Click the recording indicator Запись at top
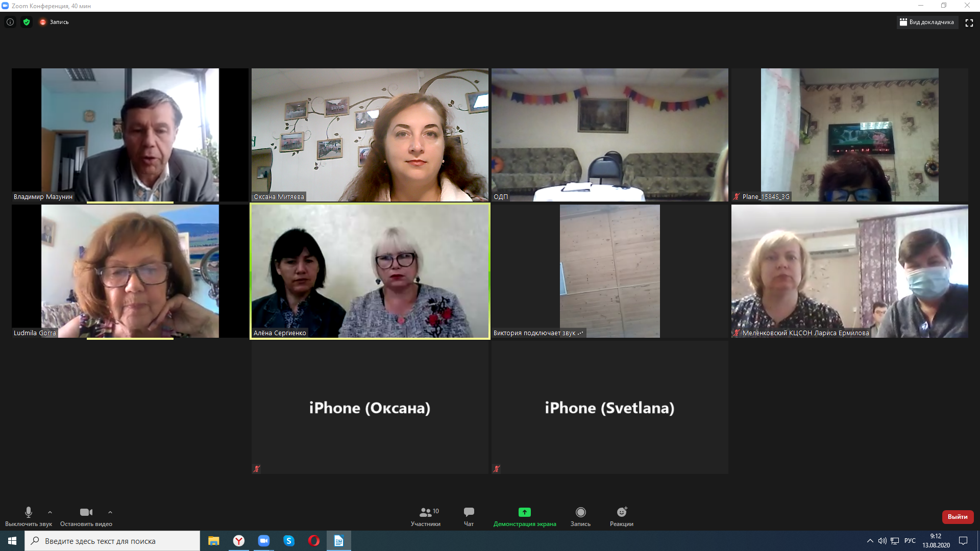 pyautogui.click(x=54, y=22)
